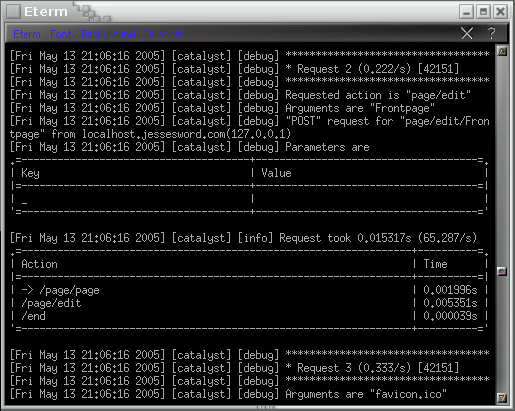The image size is (515, 411).
Task: Click the "[info]" log level tag
Action: pos(255,238)
